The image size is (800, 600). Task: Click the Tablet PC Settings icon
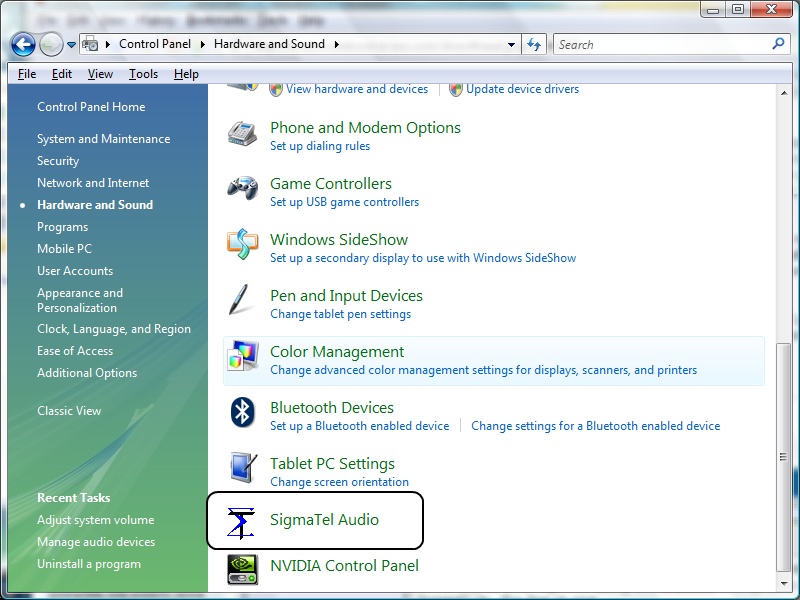tap(243, 467)
